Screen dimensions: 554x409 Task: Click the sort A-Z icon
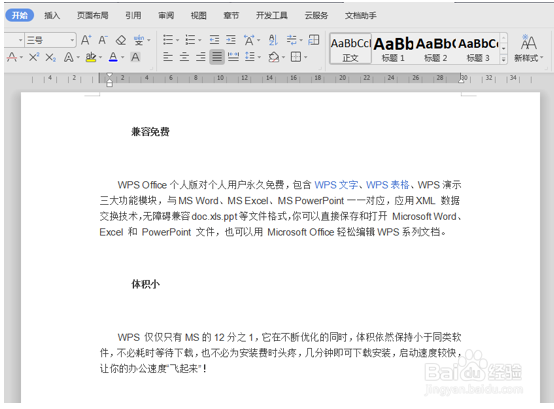273,40
